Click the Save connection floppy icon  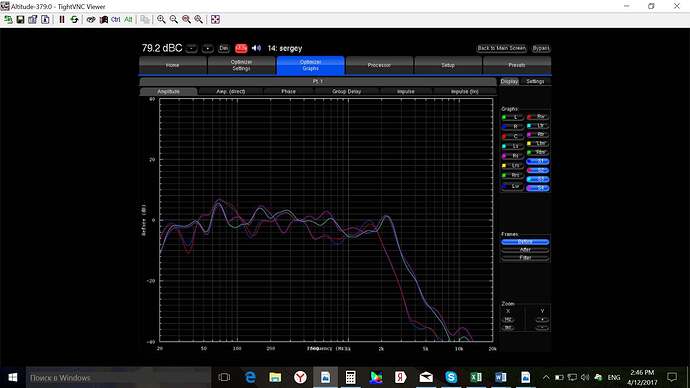point(20,19)
